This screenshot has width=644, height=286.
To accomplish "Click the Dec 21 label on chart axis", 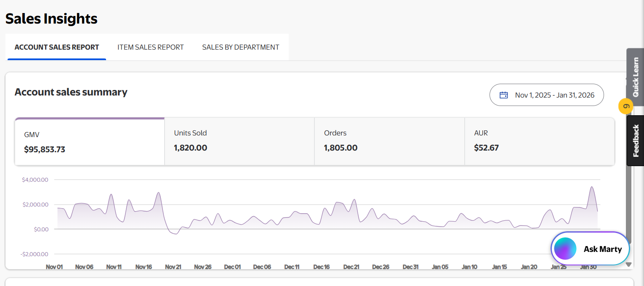I will click(351, 267).
